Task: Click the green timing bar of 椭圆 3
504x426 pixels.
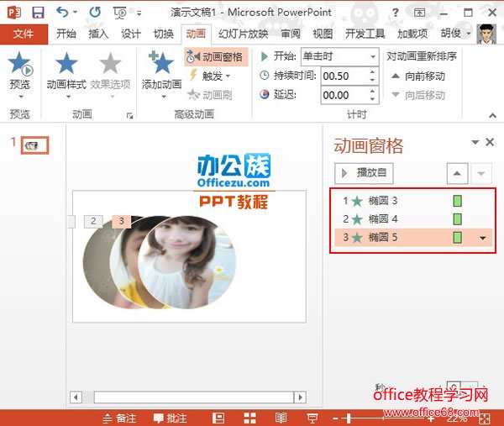Action: coord(458,201)
